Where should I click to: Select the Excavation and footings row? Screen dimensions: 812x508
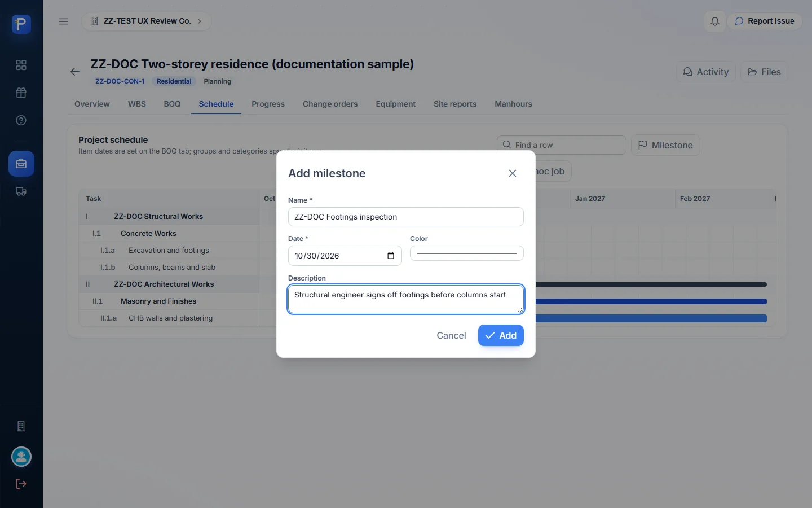pos(169,250)
